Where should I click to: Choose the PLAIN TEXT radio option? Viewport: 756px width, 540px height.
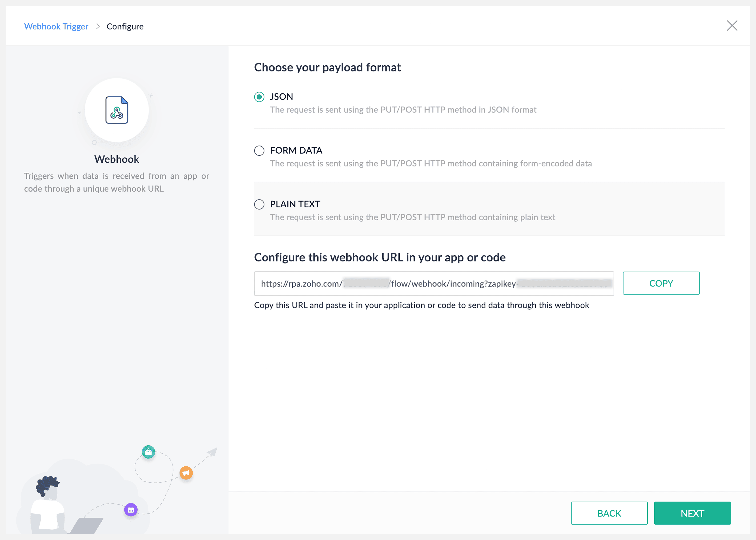(x=259, y=204)
